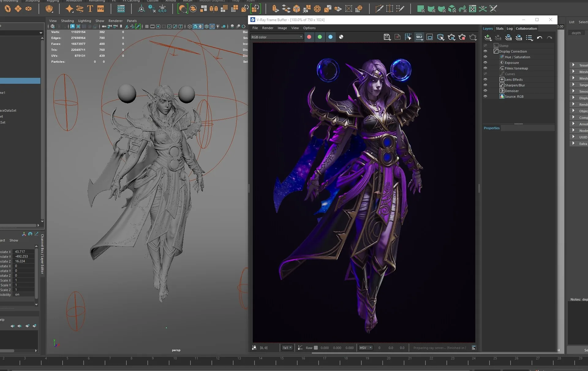Image resolution: width=588 pixels, height=371 pixels.
Task: Undo the last layer change
Action: (x=540, y=37)
